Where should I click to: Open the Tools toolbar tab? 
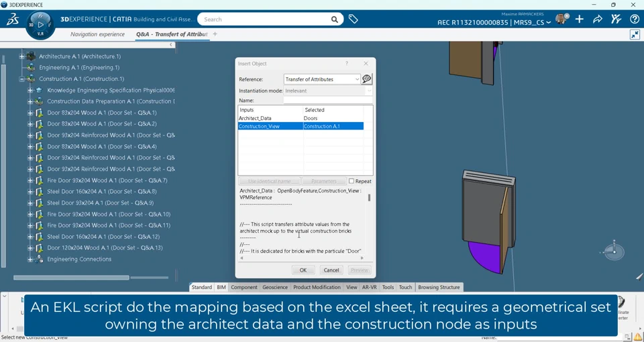tap(388, 288)
